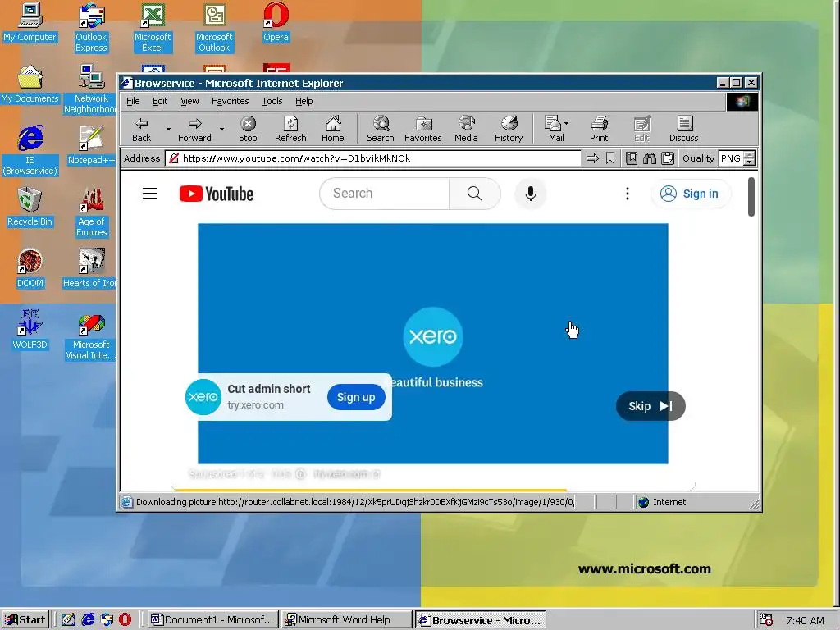
Task: Select IE (Browservice) desktop icon
Action: point(30,151)
